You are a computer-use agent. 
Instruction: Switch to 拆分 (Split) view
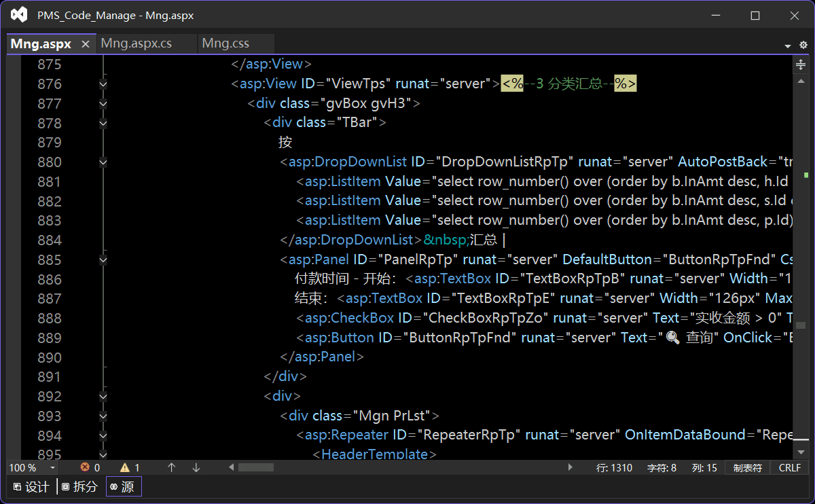click(x=79, y=486)
